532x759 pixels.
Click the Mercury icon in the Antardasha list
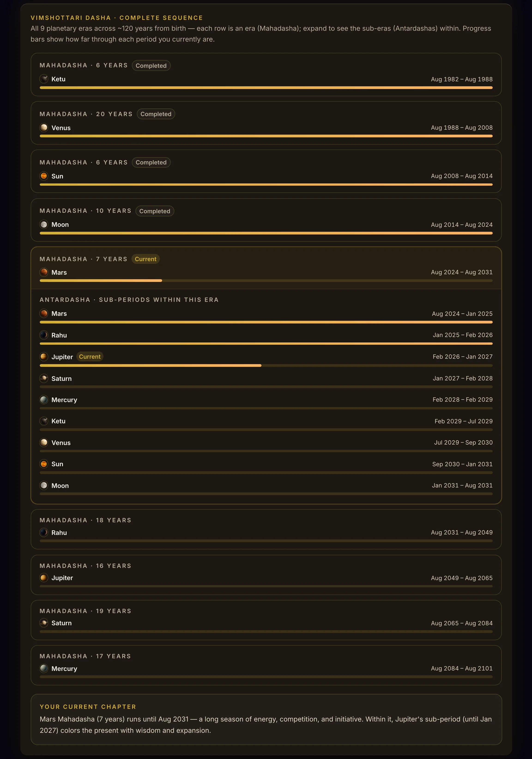44,400
